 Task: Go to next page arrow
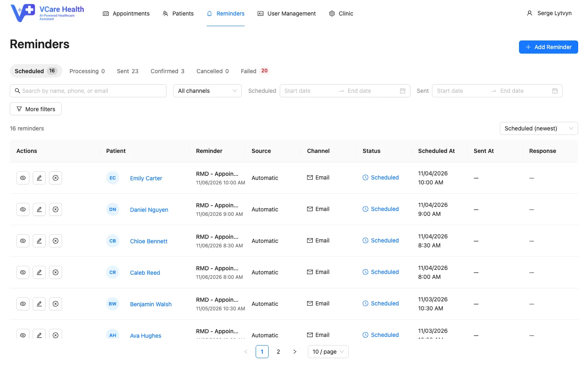(295, 352)
